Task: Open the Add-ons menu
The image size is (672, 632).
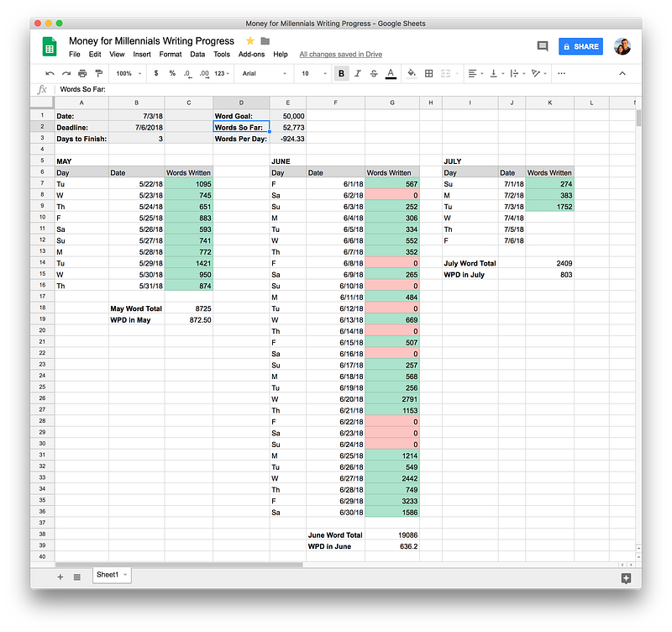Action: pos(251,55)
